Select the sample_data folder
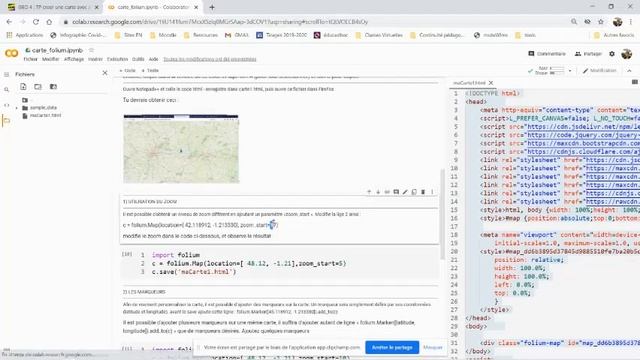The image size is (640, 360). click(x=43, y=108)
